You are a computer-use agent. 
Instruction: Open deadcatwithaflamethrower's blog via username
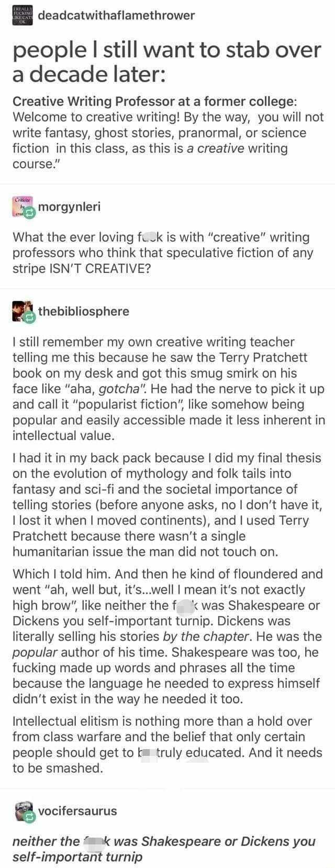[116, 15]
